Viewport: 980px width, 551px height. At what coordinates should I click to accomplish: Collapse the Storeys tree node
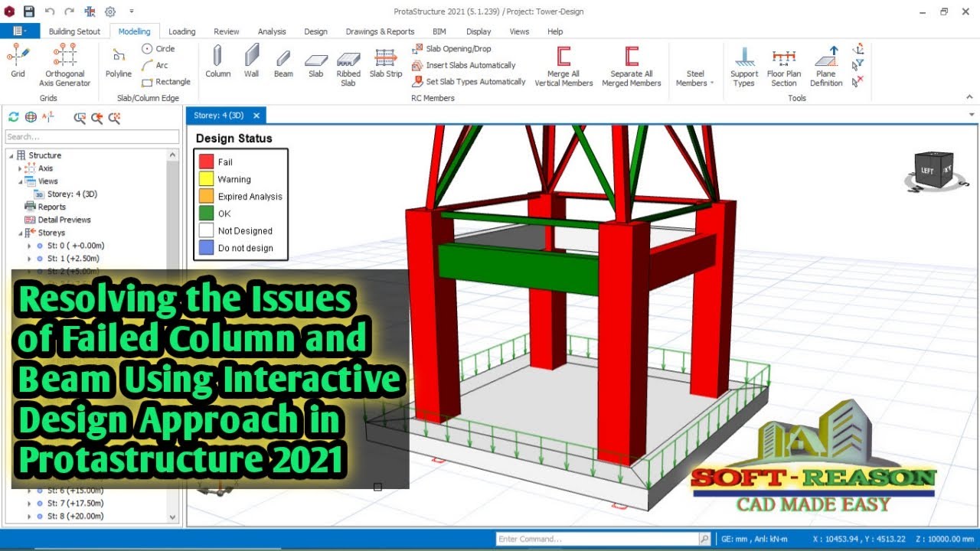pyautogui.click(x=21, y=233)
